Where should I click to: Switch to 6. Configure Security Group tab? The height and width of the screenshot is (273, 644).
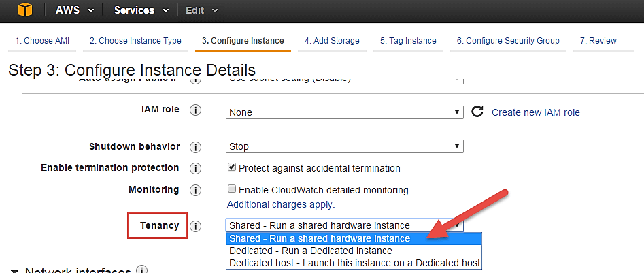coord(508,41)
